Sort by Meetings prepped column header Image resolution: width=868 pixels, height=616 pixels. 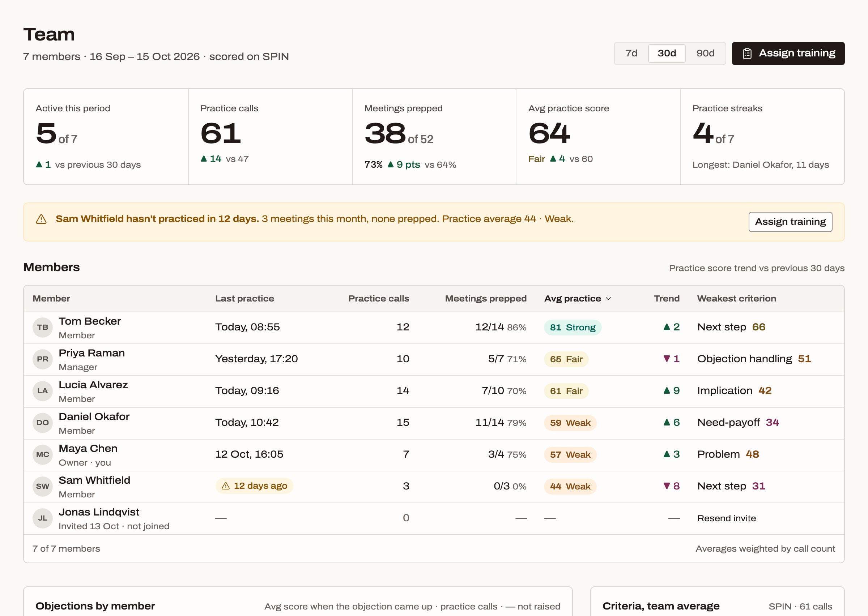point(486,299)
